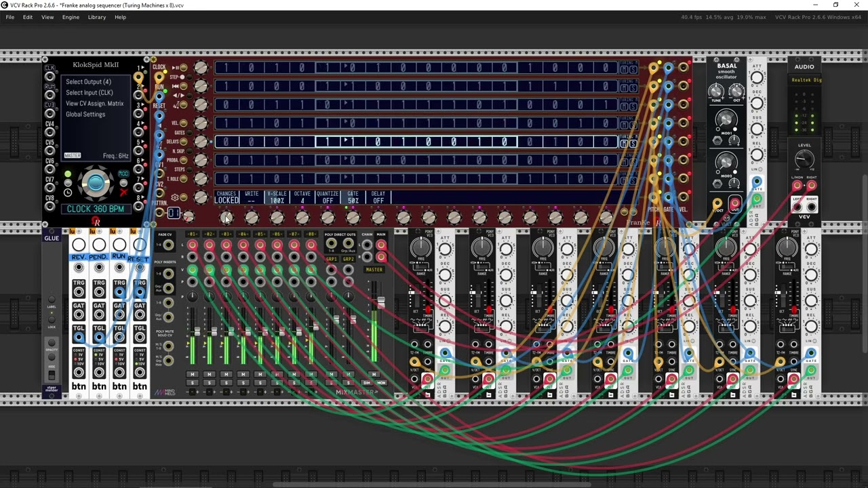Choose Select Output (4) on KlokSpid display
The width and height of the screenshot is (868, 488).
[89, 82]
